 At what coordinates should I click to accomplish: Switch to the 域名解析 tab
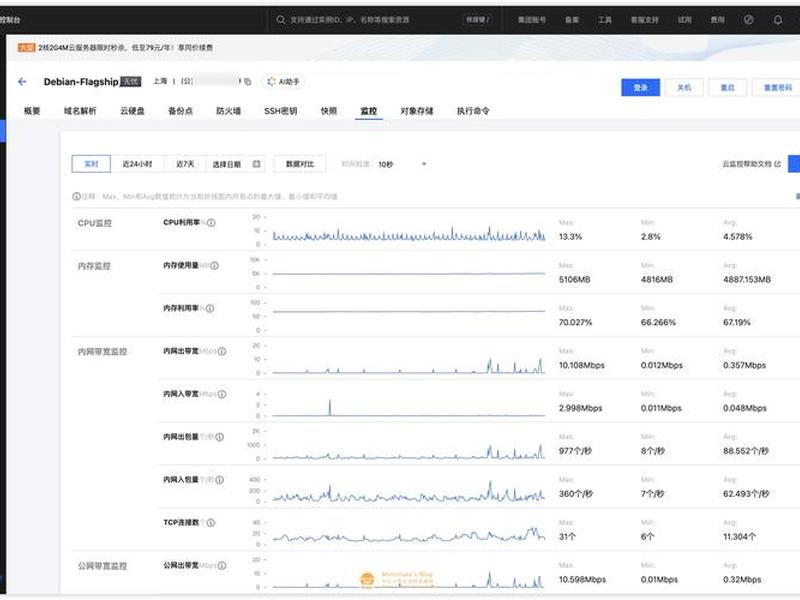pyautogui.click(x=80, y=111)
